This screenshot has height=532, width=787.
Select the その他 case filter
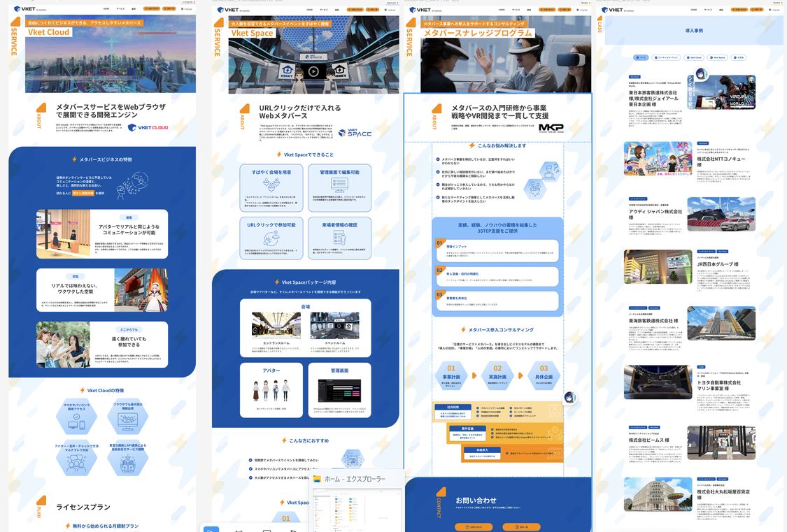coord(739,57)
